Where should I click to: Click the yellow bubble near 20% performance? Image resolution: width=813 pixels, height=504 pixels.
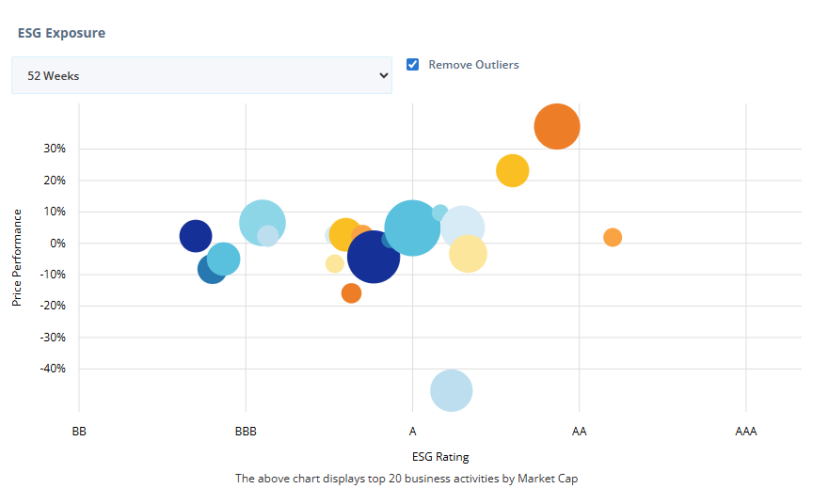click(512, 170)
